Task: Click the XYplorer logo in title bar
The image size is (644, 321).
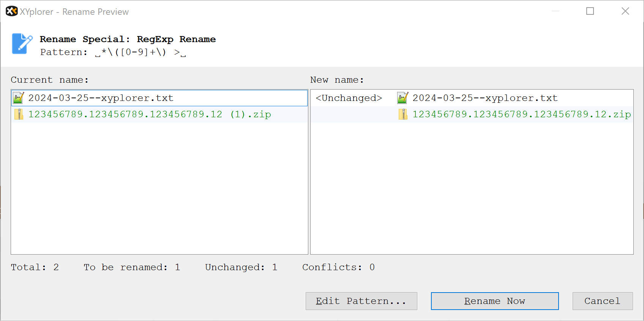Action: [x=11, y=11]
